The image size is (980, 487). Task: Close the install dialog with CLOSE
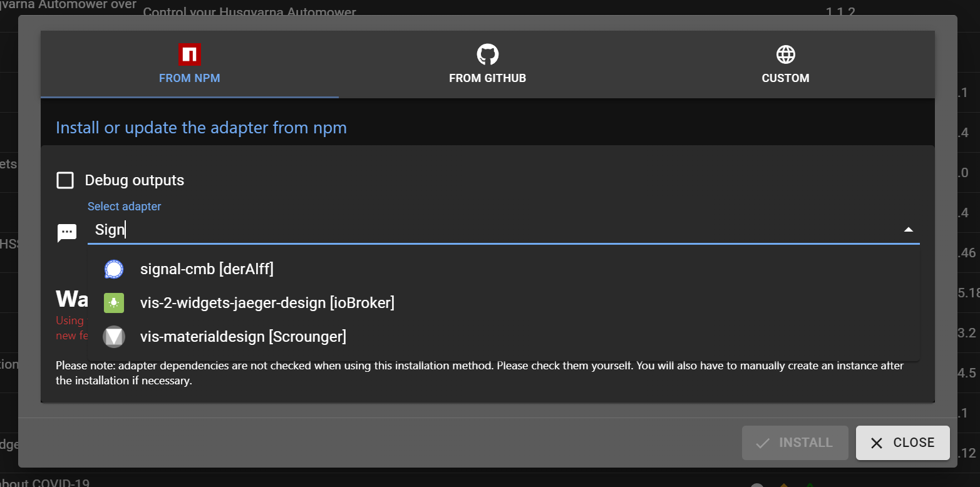[x=902, y=443]
